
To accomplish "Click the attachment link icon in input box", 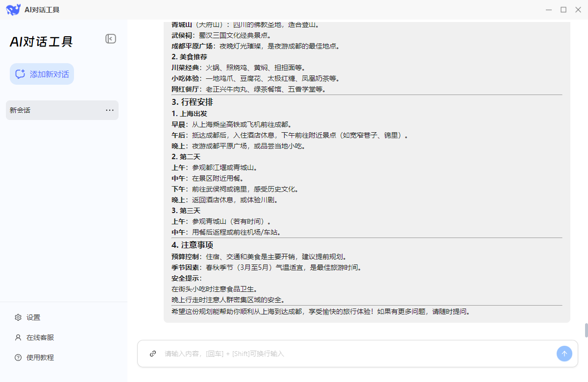I will [153, 354].
